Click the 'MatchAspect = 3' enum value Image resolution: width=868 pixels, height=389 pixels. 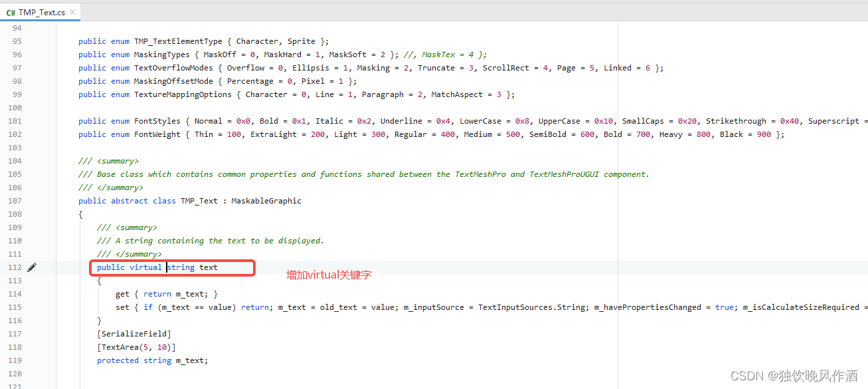click(466, 94)
